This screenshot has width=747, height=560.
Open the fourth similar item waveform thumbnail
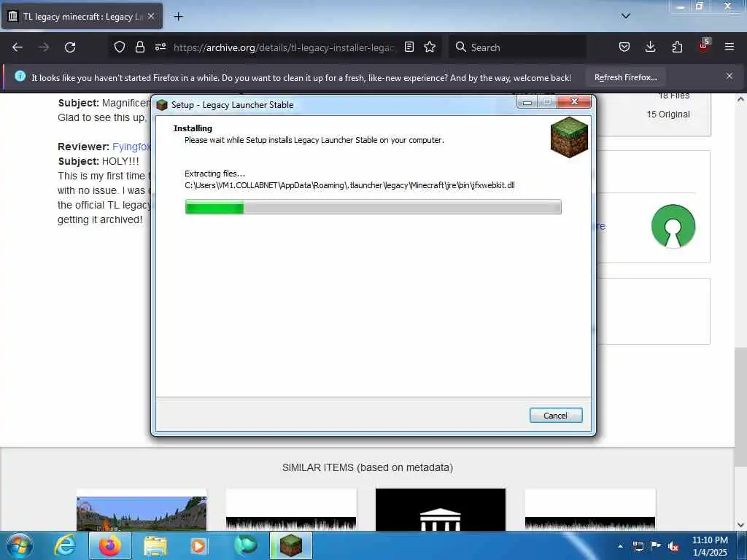(x=590, y=510)
